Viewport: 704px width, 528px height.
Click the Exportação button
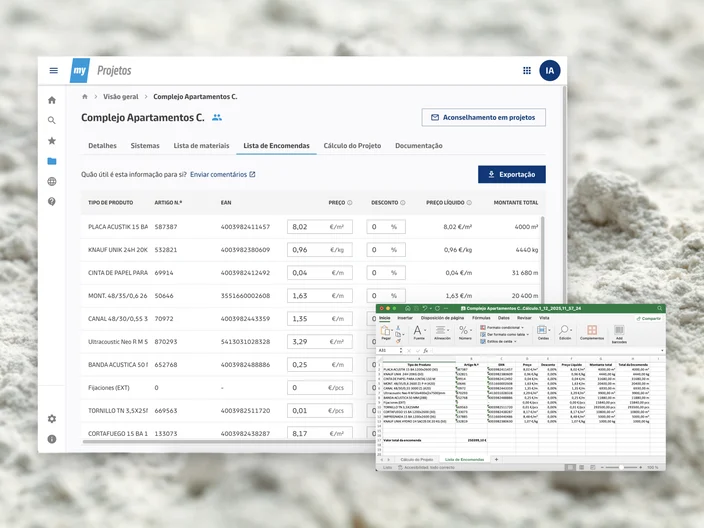pyautogui.click(x=512, y=174)
